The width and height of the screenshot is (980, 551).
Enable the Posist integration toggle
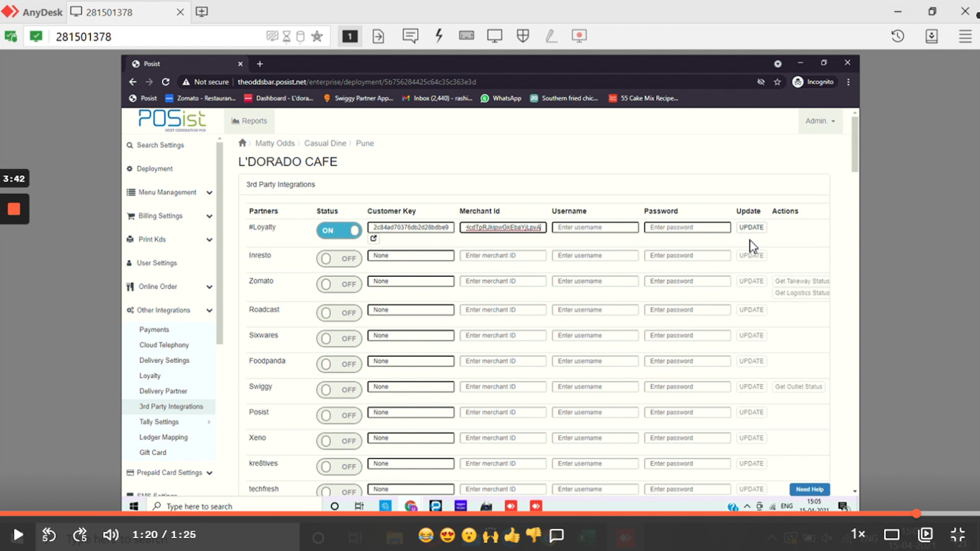(x=339, y=415)
